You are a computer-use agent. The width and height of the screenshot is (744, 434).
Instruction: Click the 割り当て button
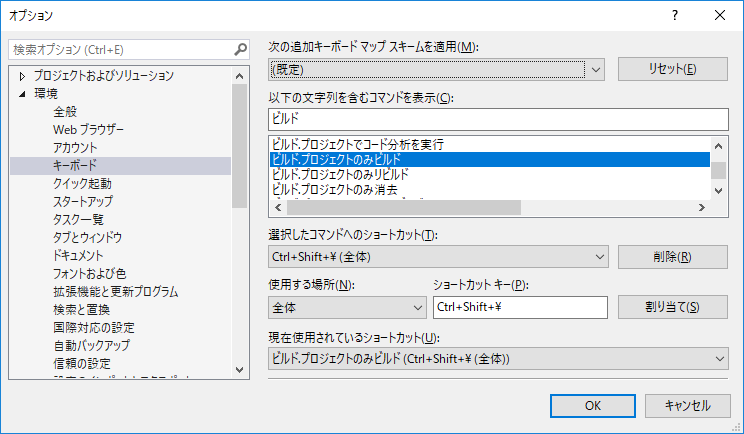click(672, 307)
